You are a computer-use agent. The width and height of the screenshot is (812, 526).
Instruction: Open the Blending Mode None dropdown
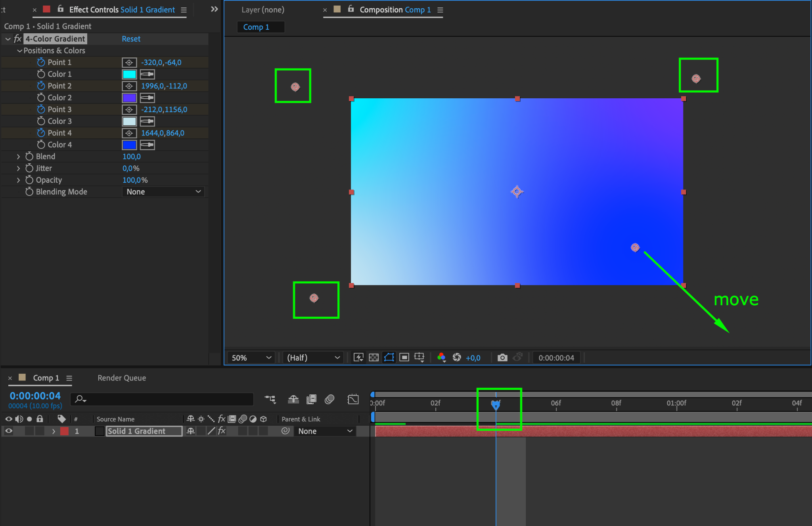163,192
